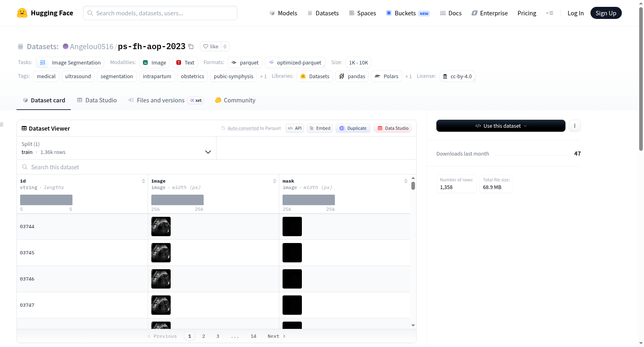The width and height of the screenshot is (644, 347).
Task: Open Datasets in the top navigation
Action: tap(323, 13)
